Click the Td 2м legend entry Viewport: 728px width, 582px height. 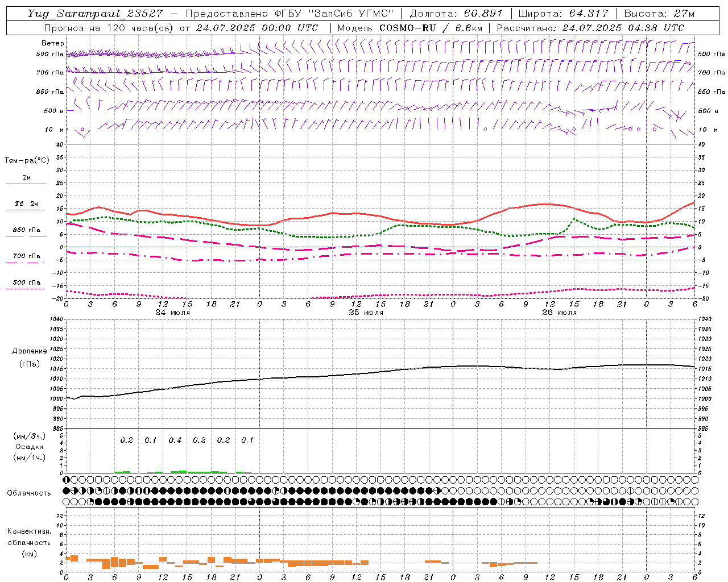pos(27,203)
